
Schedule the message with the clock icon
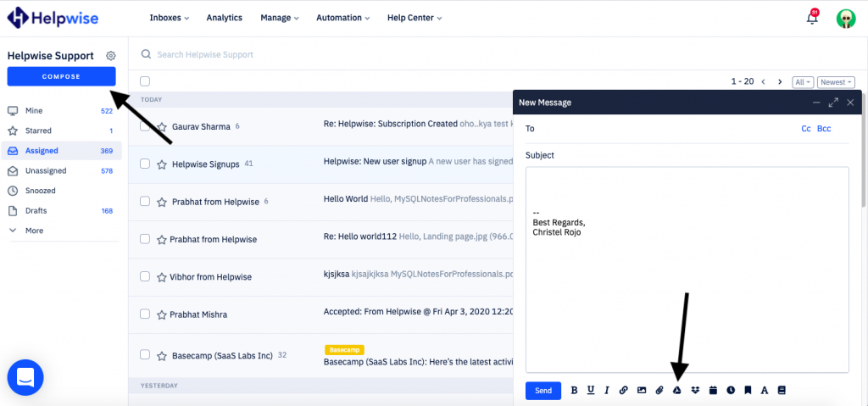[x=731, y=391]
